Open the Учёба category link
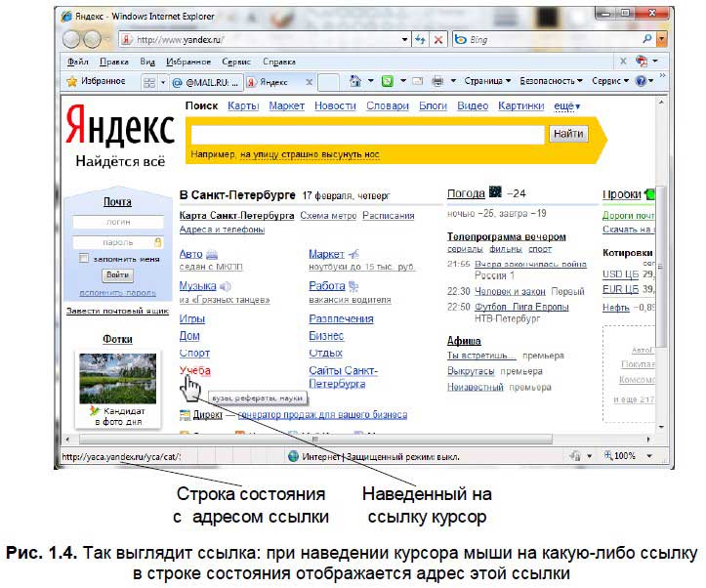The image size is (706, 588). [x=194, y=370]
